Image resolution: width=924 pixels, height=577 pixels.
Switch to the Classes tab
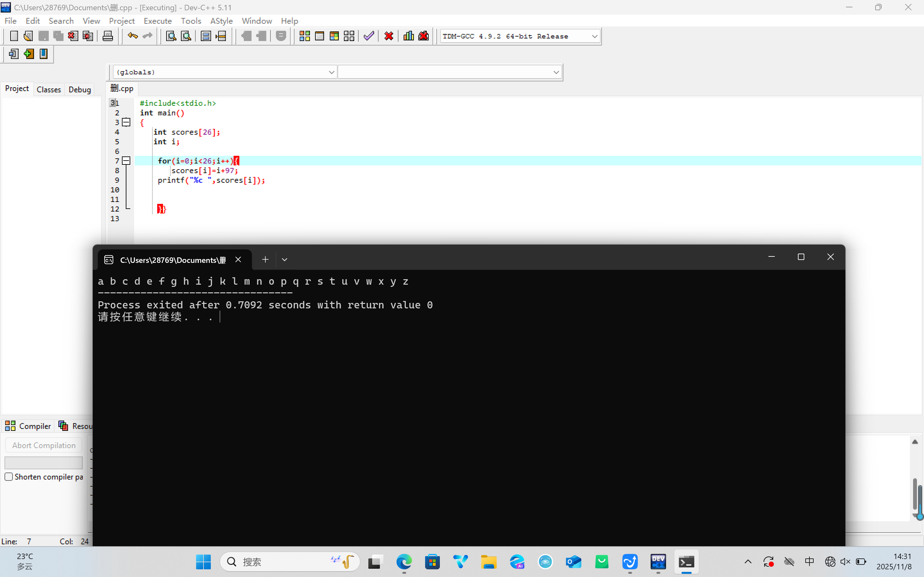(48, 89)
